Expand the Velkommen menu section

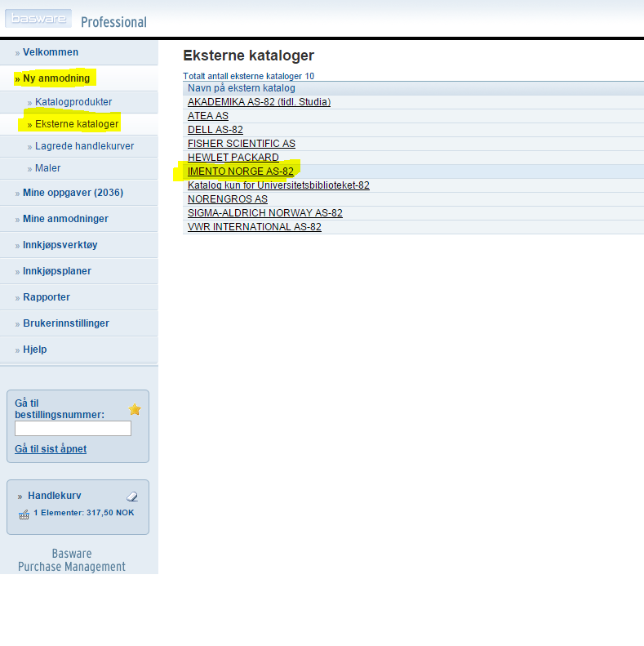(x=51, y=52)
